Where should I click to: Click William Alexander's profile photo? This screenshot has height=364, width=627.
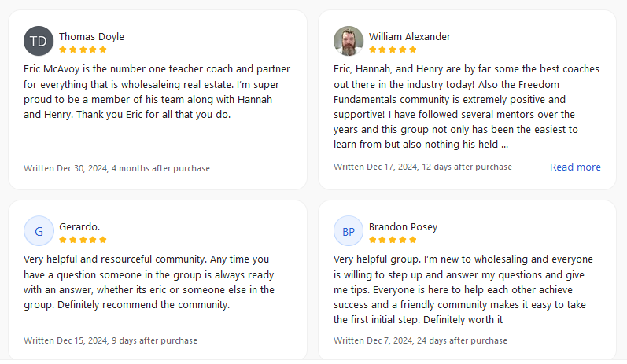(349, 41)
